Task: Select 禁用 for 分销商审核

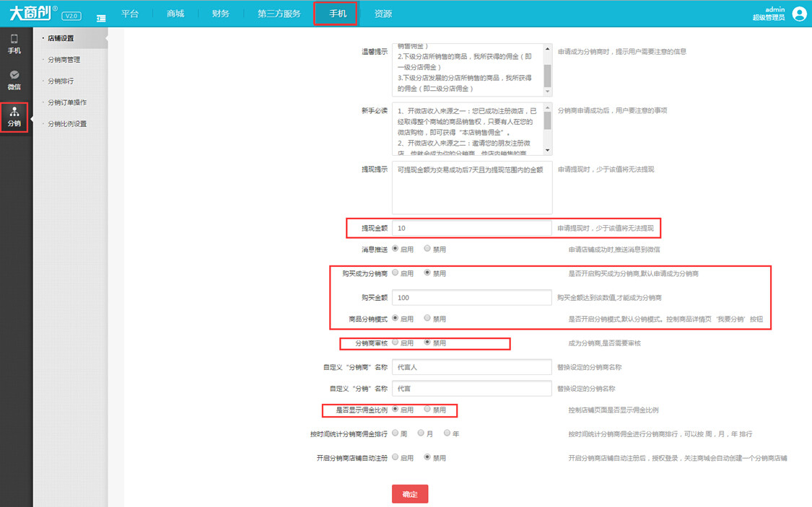Action: 427,342
